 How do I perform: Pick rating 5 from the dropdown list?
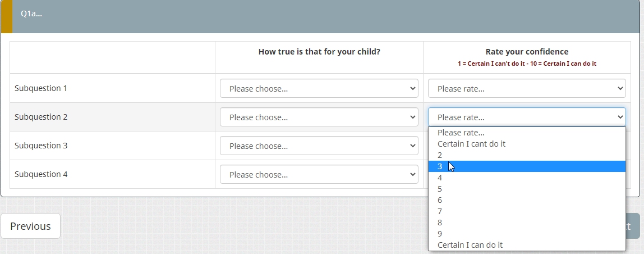coord(526,189)
